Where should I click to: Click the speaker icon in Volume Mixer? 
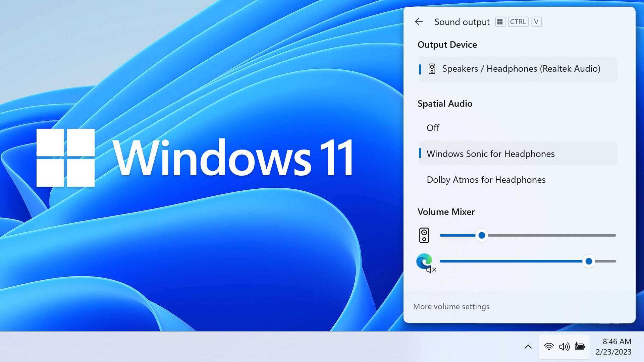[x=424, y=235]
